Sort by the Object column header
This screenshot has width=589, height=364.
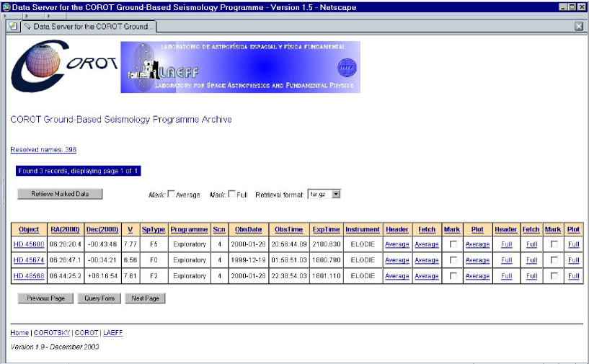tap(29, 229)
